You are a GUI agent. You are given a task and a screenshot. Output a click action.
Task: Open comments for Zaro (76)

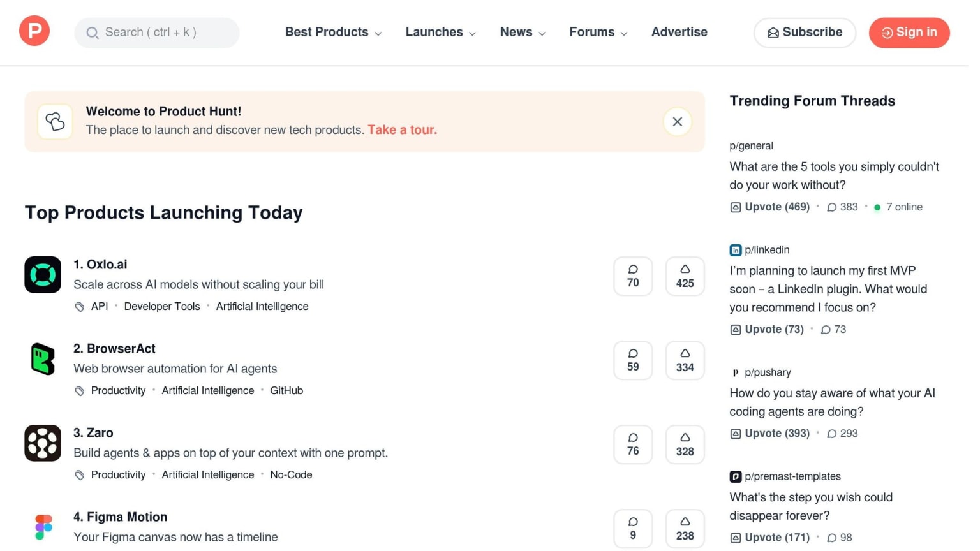633,444
